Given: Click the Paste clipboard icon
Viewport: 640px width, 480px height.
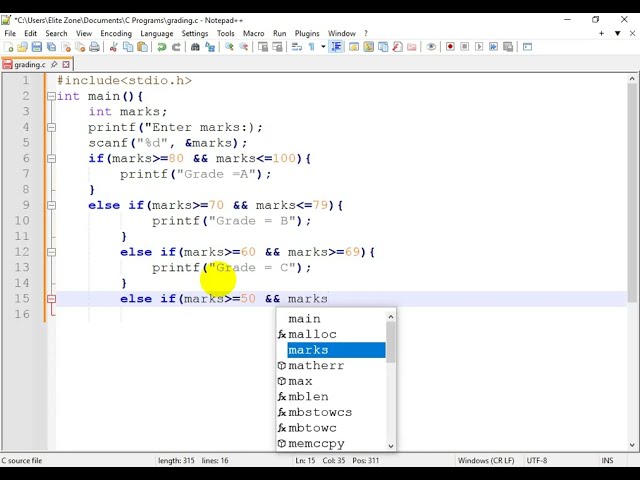Looking at the screenshot, I should click(x=142, y=47).
